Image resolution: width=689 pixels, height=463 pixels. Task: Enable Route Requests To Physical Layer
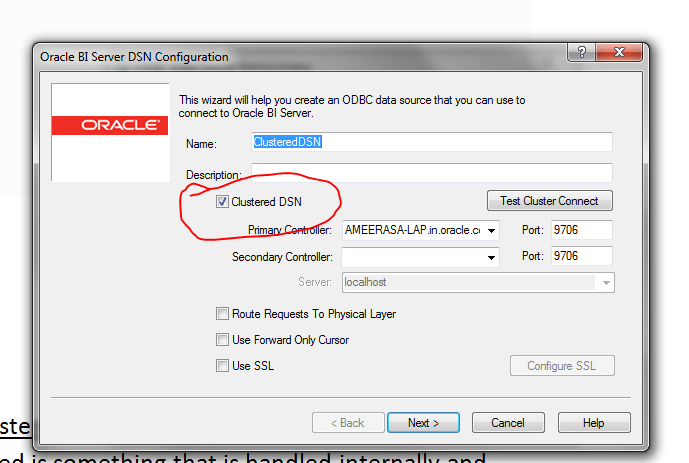(x=222, y=314)
